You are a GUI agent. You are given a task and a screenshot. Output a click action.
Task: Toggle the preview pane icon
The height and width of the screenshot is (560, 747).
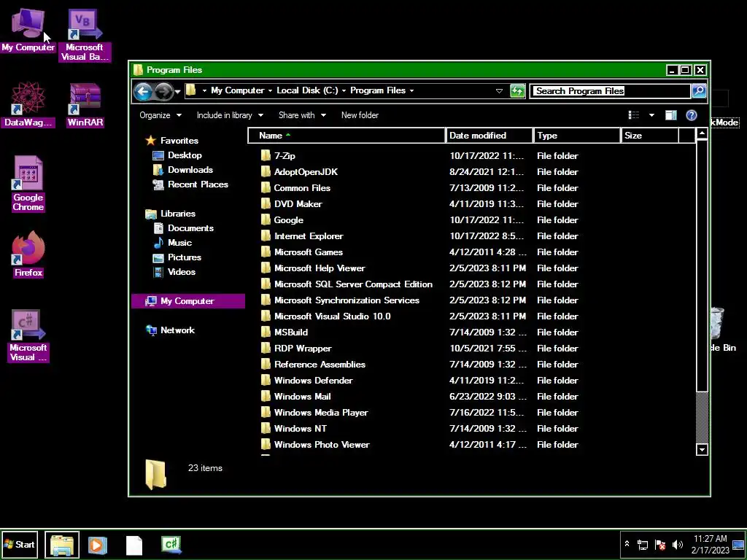point(671,115)
